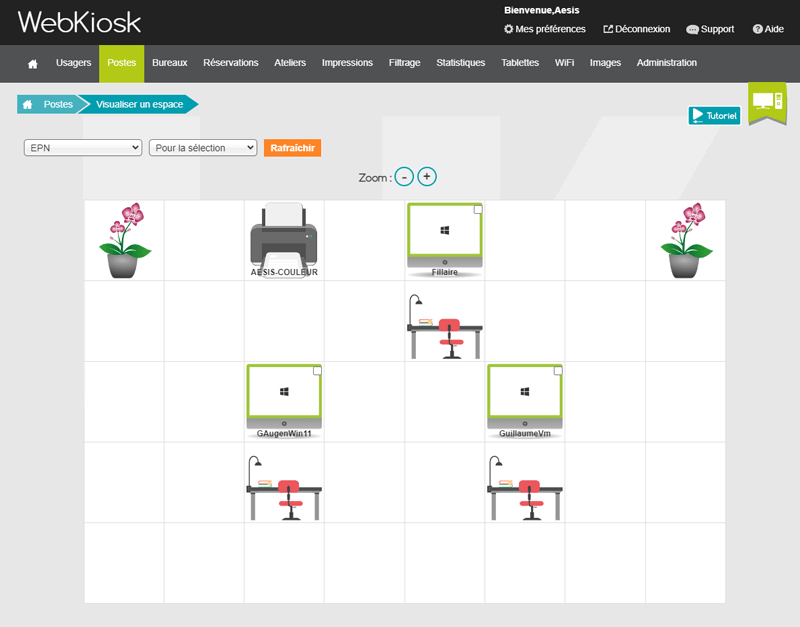Open the Statistiques menu
The width and height of the screenshot is (800, 627).
coord(461,63)
